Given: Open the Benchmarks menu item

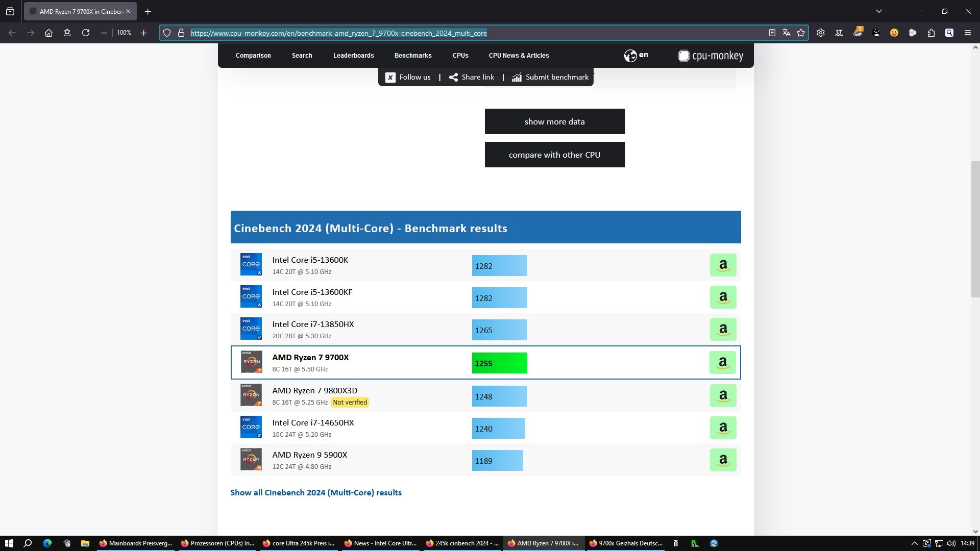Looking at the screenshot, I should (x=412, y=56).
